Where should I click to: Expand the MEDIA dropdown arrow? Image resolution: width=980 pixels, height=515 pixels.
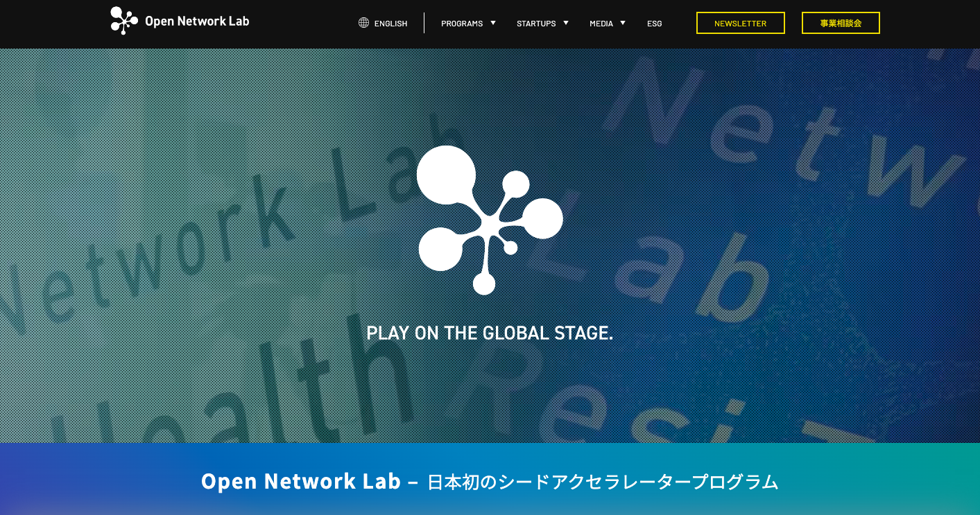[x=623, y=23]
